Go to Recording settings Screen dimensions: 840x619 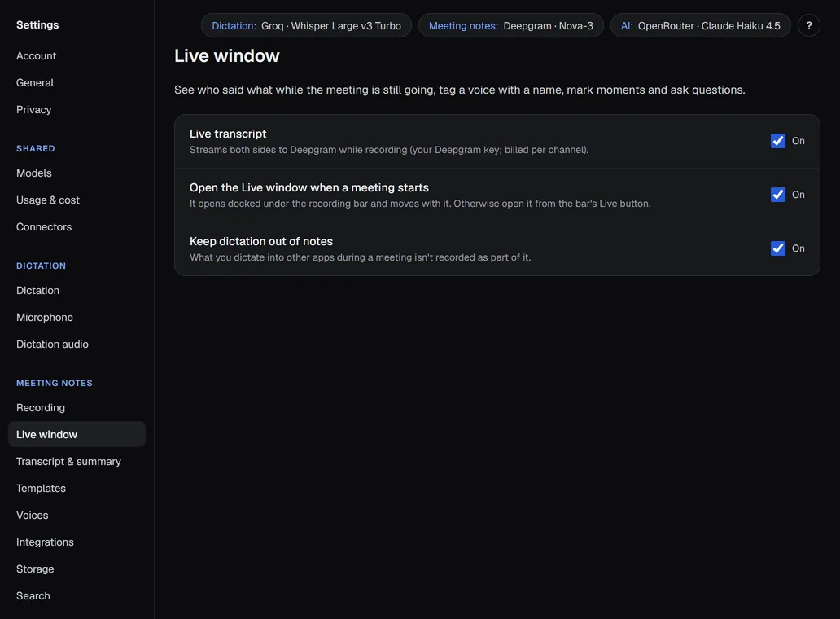point(77,408)
